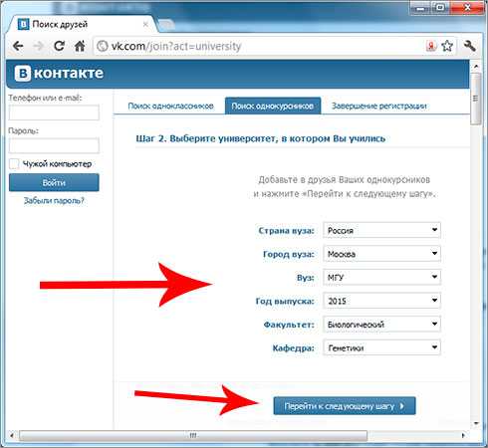
Task: Reload the page with refresh icon
Action: click(59, 46)
